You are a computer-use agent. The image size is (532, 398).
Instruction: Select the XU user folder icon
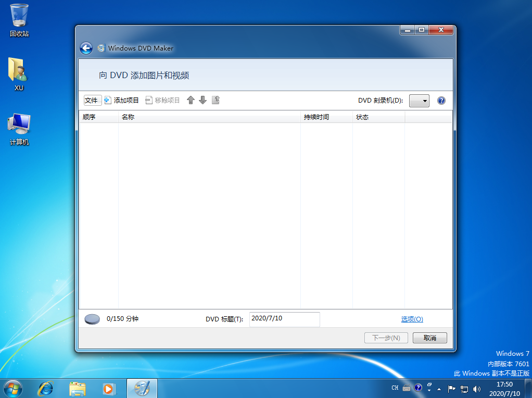tap(19, 74)
